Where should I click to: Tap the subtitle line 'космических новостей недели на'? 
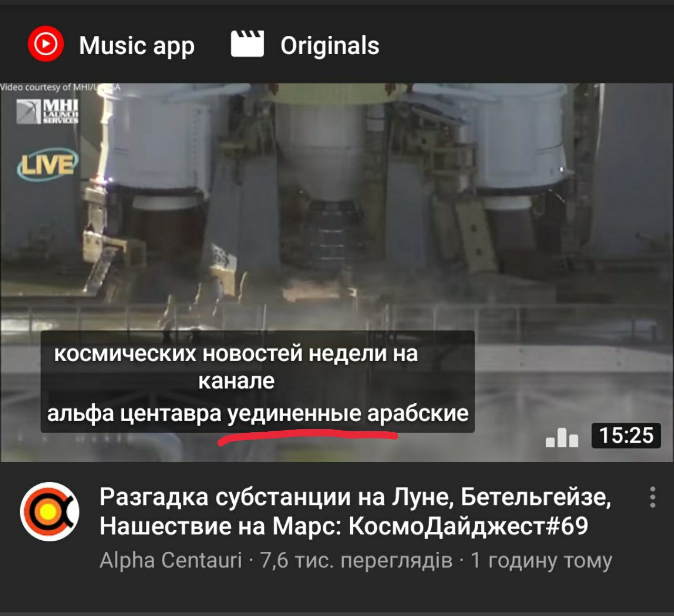[x=236, y=353]
